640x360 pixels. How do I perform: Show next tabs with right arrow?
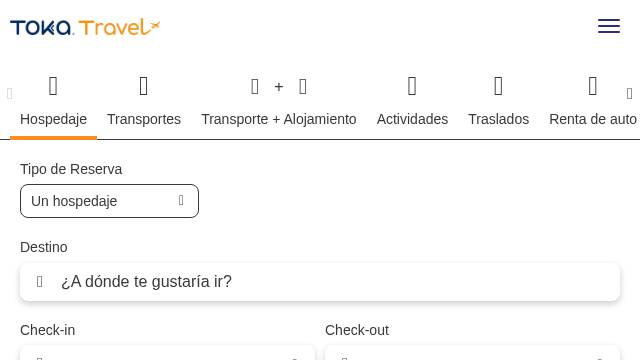(629, 93)
